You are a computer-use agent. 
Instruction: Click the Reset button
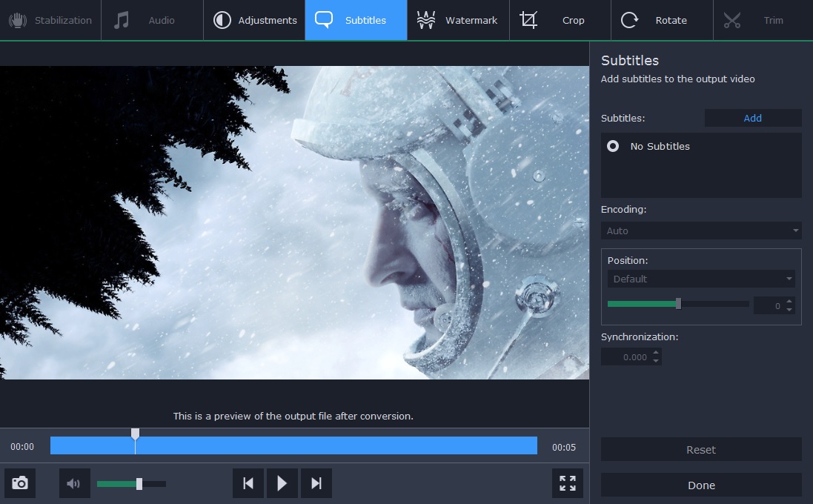tap(700, 450)
